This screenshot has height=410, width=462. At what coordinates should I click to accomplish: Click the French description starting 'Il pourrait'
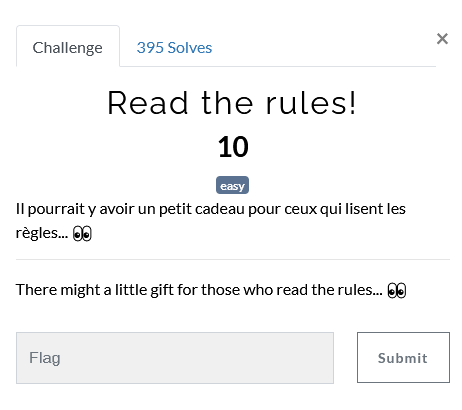point(211,221)
